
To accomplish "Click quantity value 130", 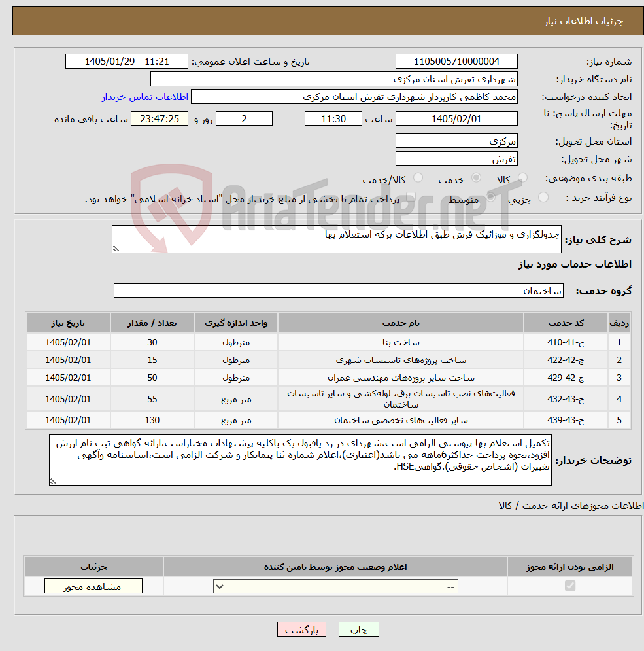I will coord(152,420).
